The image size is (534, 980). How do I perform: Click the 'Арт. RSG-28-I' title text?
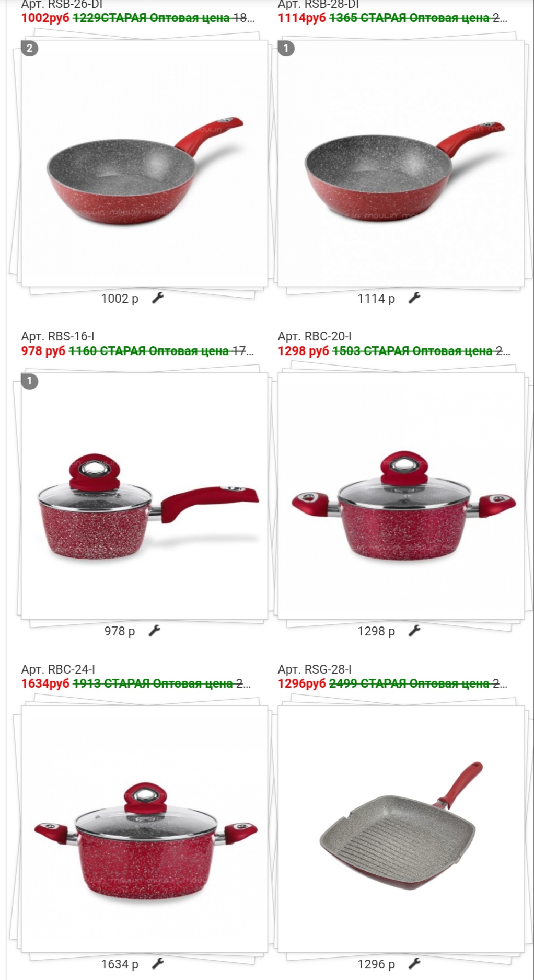(x=315, y=669)
